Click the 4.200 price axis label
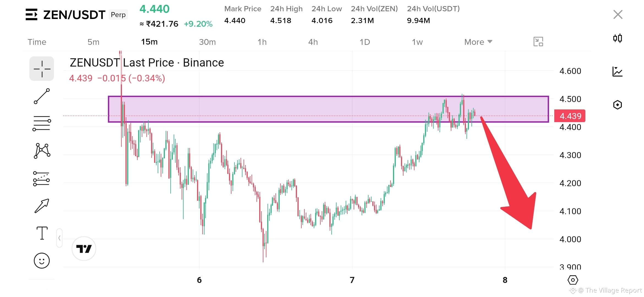Screen dimensions: 644x297 [570, 183]
